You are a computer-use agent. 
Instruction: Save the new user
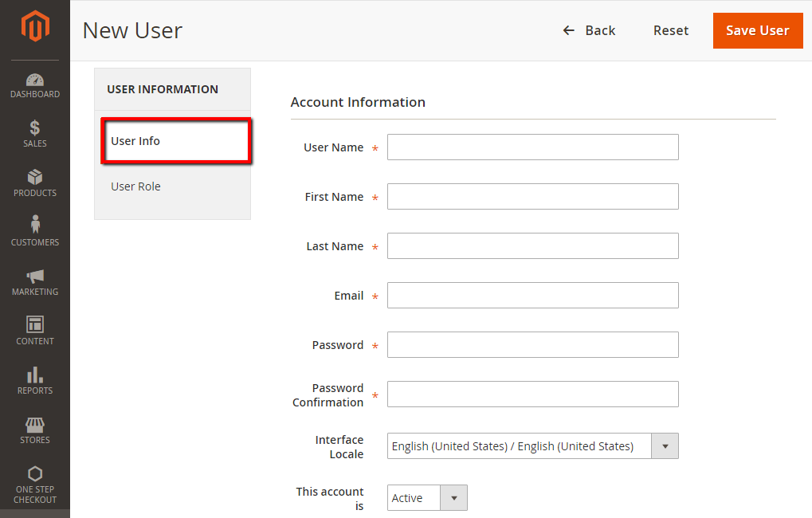[x=757, y=30]
